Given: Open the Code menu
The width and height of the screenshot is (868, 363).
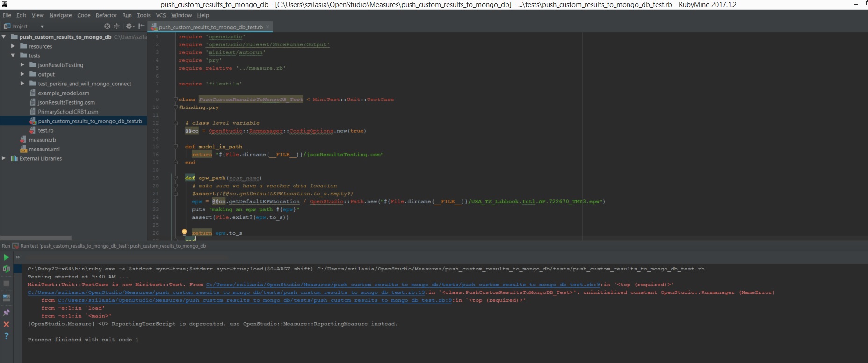Looking at the screenshot, I should [x=84, y=15].
